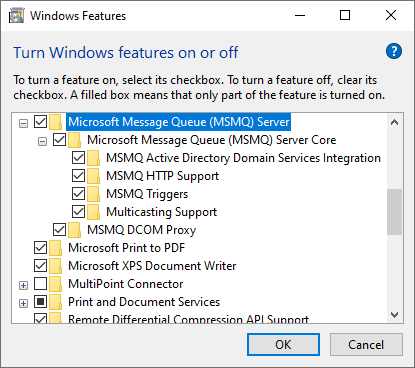
Task: Open the blue help question mark icon
Action: pos(394,51)
